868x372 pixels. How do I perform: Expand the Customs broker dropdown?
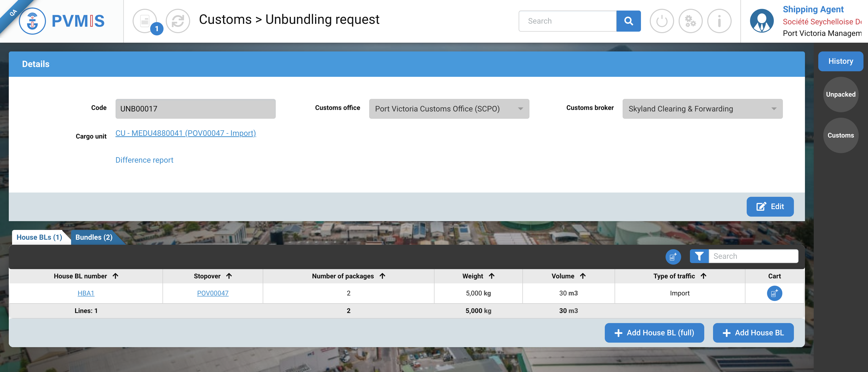pos(702,109)
